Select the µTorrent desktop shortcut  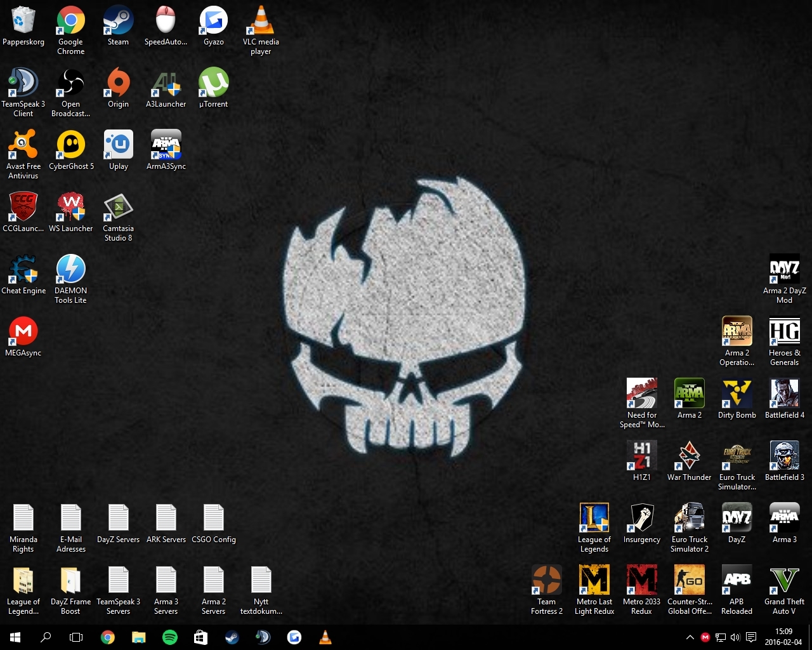(214, 88)
